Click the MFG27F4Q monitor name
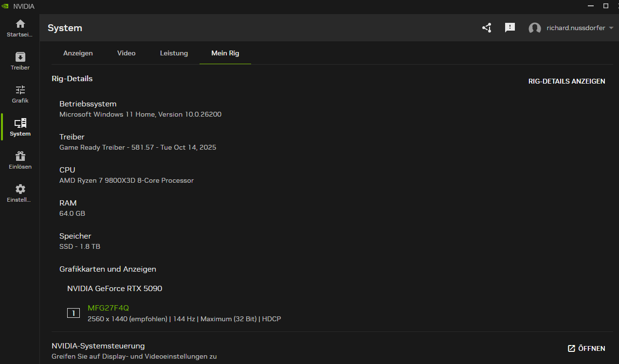The height and width of the screenshot is (364, 619). [108, 308]
